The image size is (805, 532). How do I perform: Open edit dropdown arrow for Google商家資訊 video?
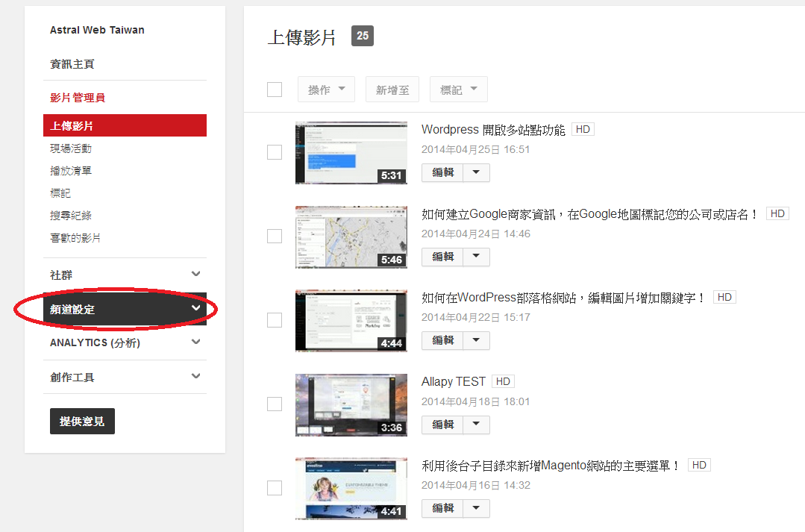click(476, 257)
